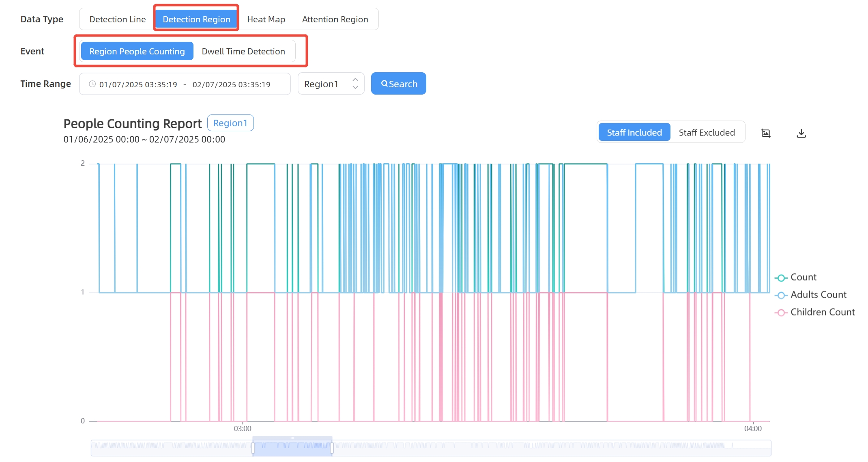Image resolution: width=868 pixels, height=462 pixels.
Task: Switch to Detection Line data type
Action: [x=118, y=19]
